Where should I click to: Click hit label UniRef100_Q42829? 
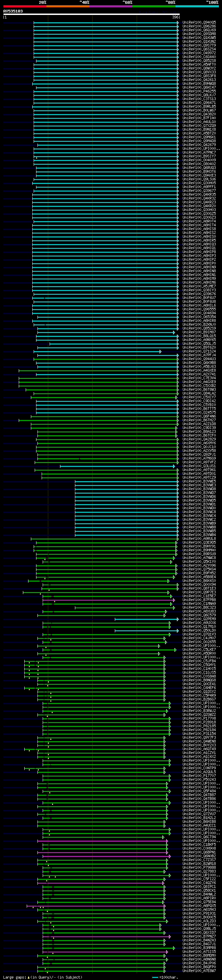click(x=199, y=439)
